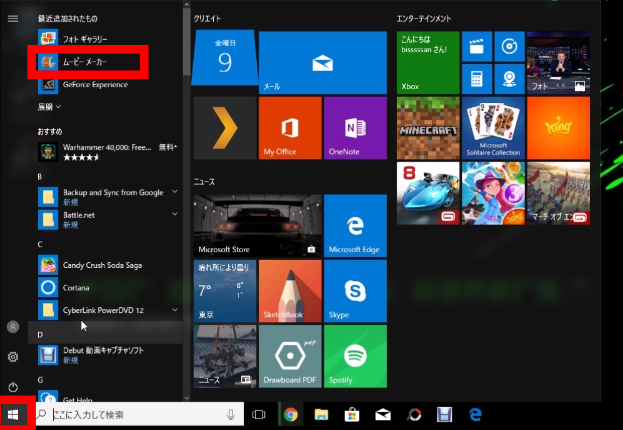Open the March of Empires tile
Viewport: 623px width, 430px height.
558,193
